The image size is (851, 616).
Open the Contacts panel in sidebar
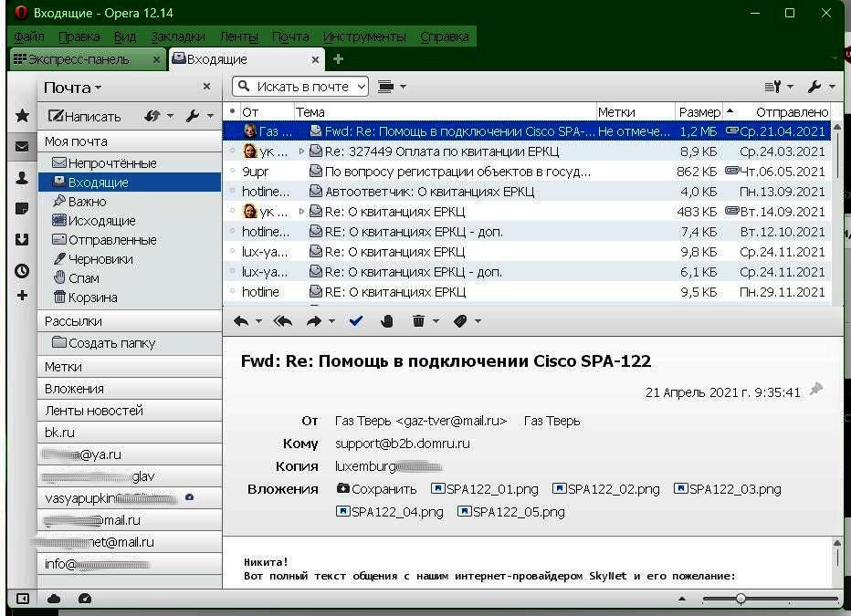click(x=22, y=178)
